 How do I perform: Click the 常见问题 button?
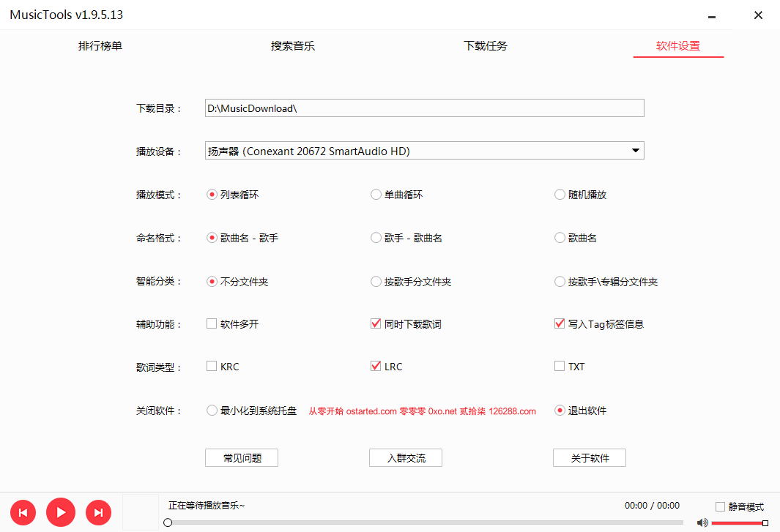click(242, 458)
